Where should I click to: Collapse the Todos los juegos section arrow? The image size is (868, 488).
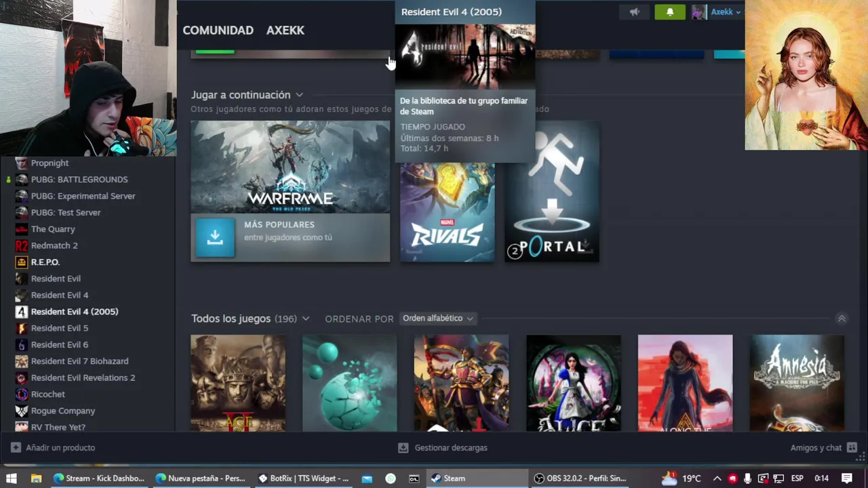click(842, 319)
